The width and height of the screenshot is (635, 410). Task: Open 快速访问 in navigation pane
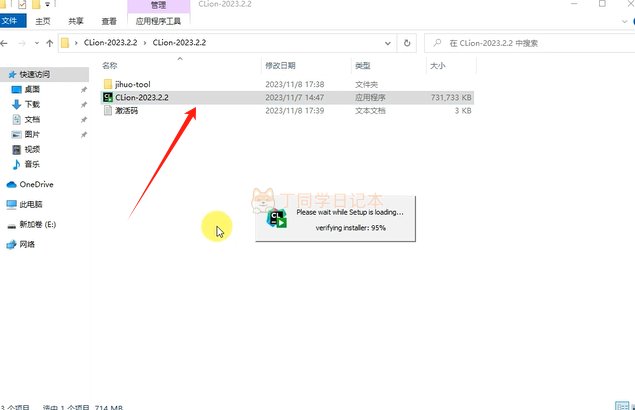(35, 74)
